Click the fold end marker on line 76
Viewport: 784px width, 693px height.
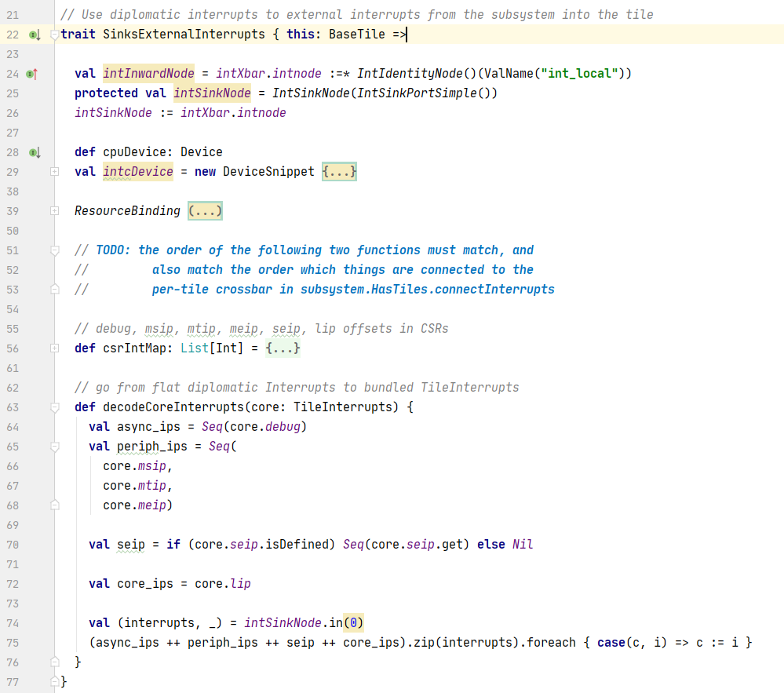[x=55, y=662]
